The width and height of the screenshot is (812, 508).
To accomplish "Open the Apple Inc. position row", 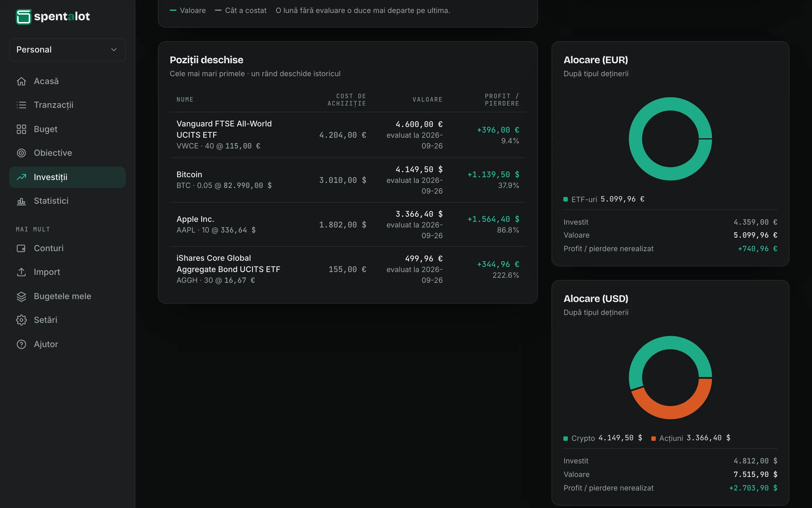I will (x=348, y=224).
